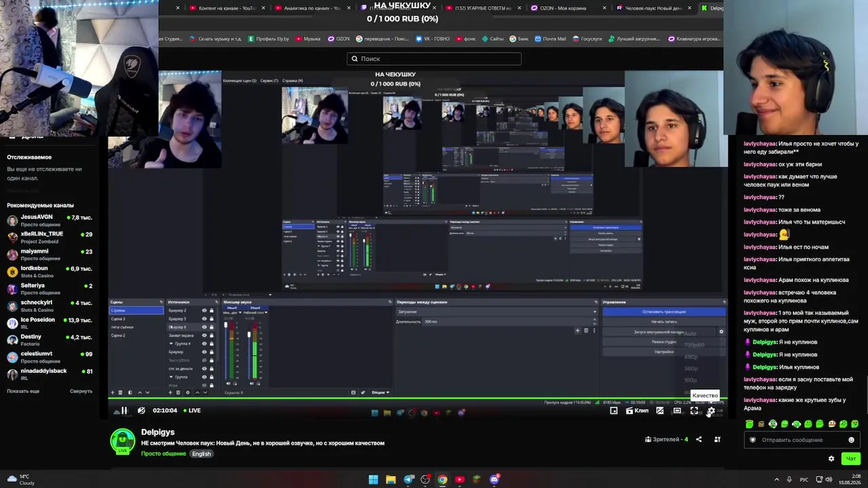This screenshot has width=868, height=488.
Task: Open Windows Start menu
Action: click(x=373, y=480)
